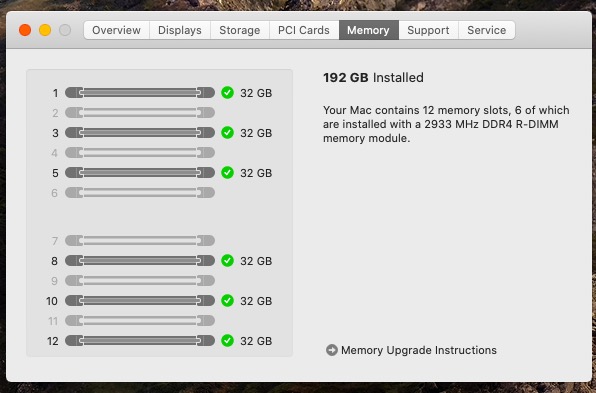Open the Memory Upgrade Instructions link
The image size is (596, 393).
[x=419, y=350]
